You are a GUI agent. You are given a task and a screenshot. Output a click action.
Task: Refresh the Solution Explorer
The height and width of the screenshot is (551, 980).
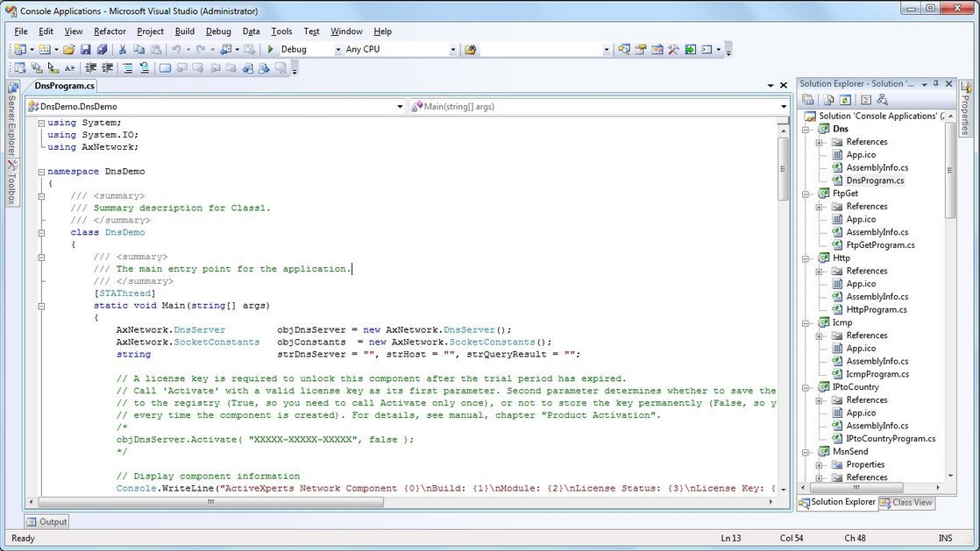[847, 99]
